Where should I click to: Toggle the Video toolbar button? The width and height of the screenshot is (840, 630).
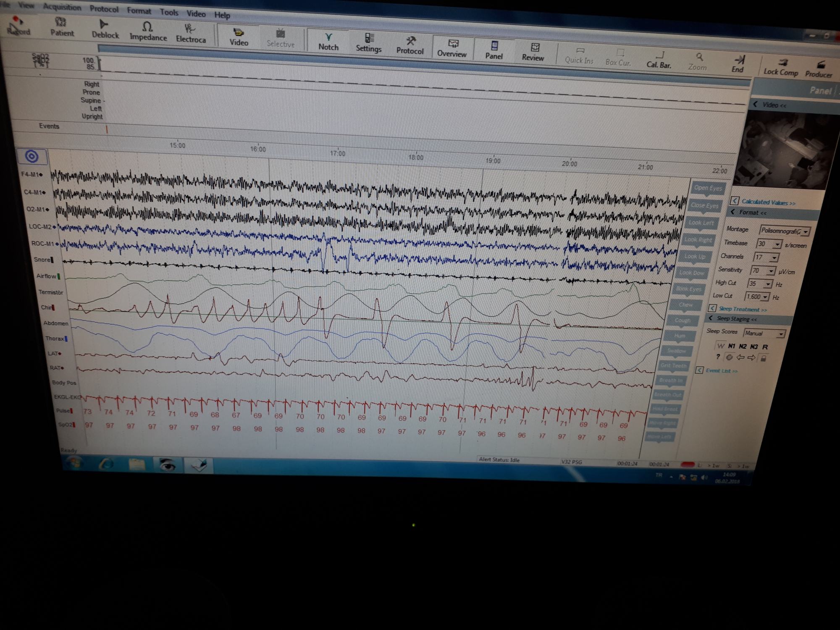[239, 37]
